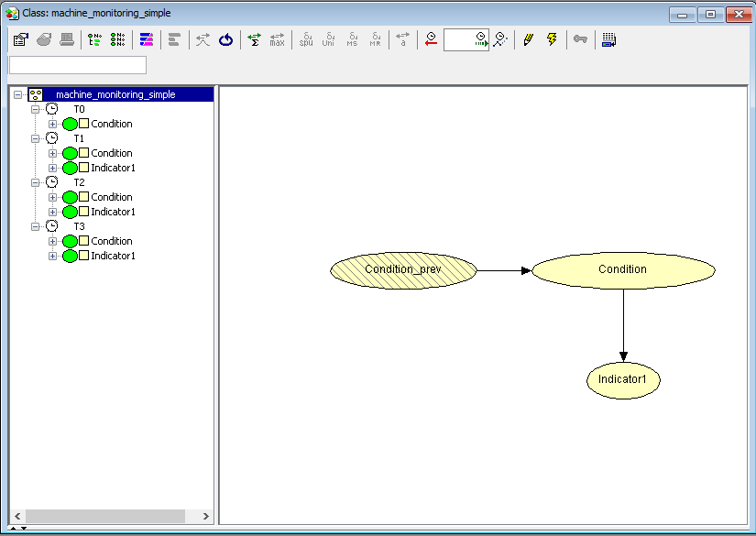Click the max propagation icon
Image resolution: width=756 pixels, height=536 pixels.
(x=277, y=39)
